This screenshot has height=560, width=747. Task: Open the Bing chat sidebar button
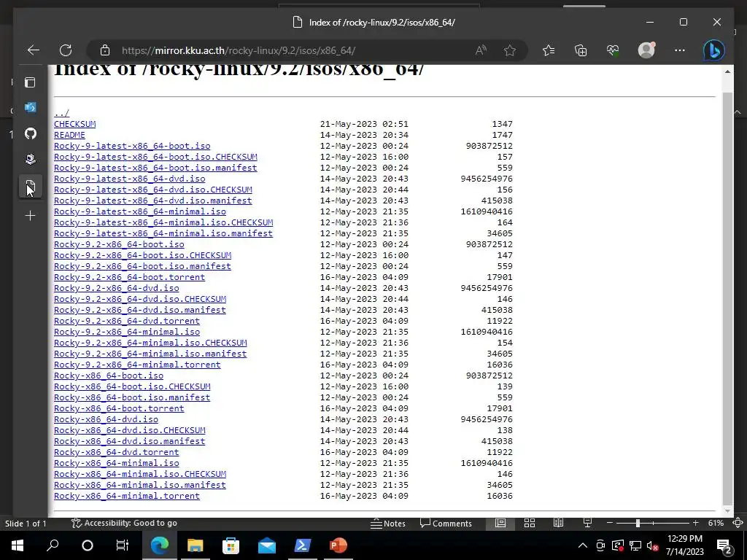click(x=713, y=50)
